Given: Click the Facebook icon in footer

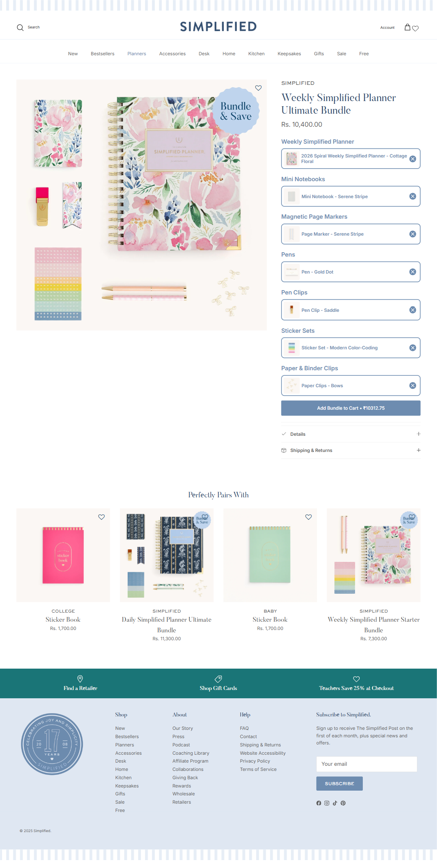Looking at the screenshot, I should tap(319, 803).
